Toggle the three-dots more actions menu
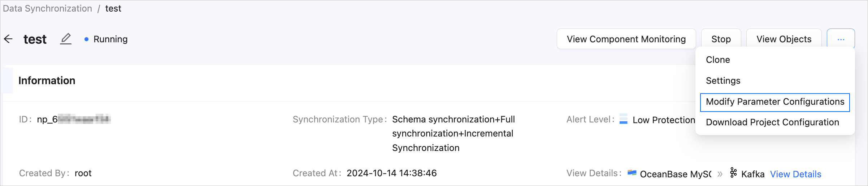The height and width of the screenshot is (186, 868). [x=841, y=39]
